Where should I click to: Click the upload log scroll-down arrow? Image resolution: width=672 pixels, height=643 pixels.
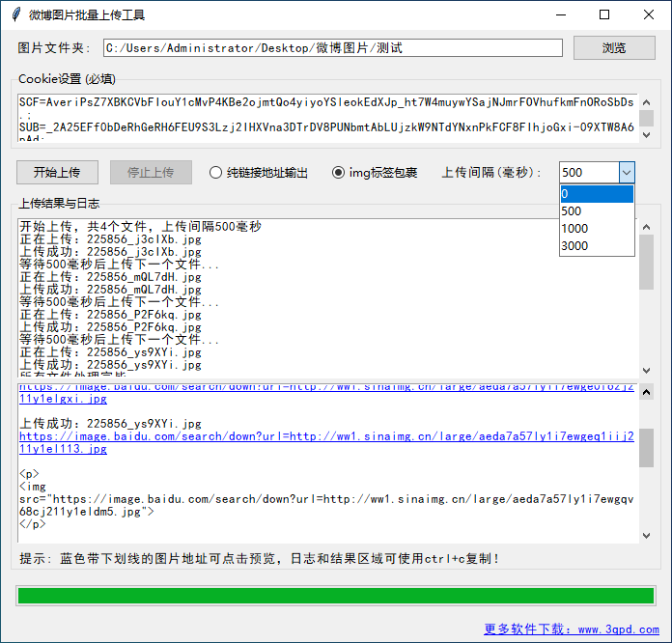pos(646,370)
